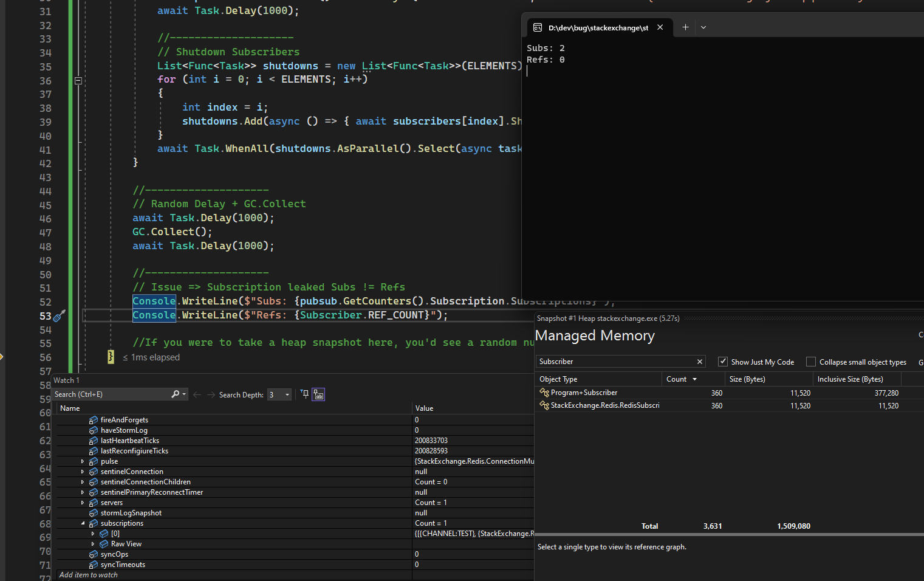Expand the sentinelPrimaryReconnectTimer watch item

(x=83, y=492)
